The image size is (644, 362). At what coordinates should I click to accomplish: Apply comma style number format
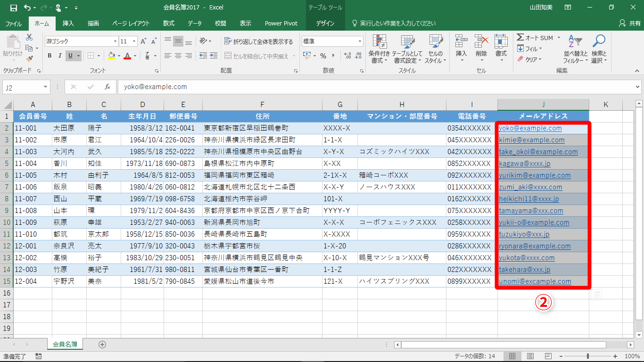(x=334, y=56)
